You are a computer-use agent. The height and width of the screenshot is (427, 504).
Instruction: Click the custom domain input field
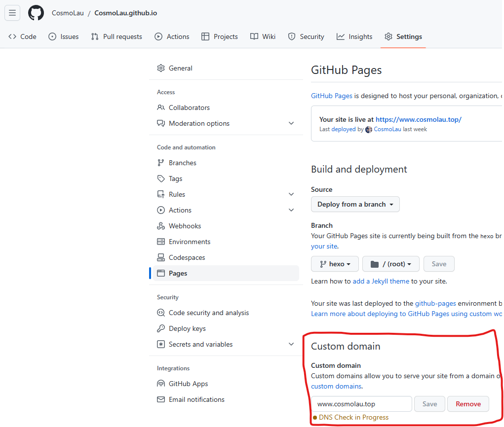click(x=361, y=404)
